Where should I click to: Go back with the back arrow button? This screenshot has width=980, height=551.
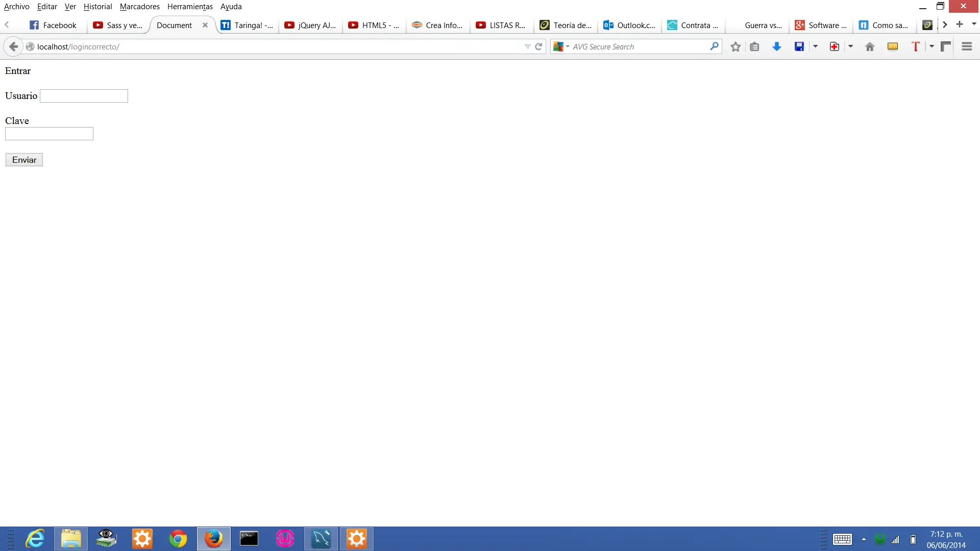14,46
